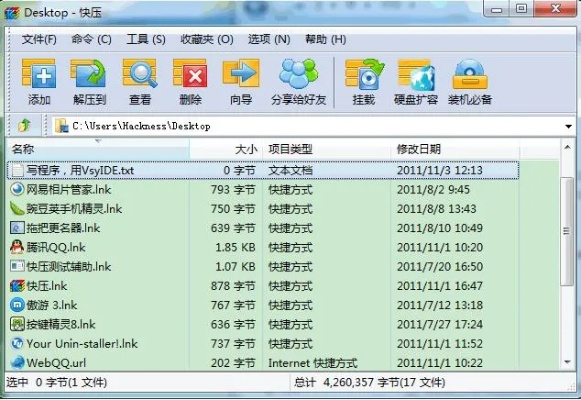The image size is (581, 400).
Task: Select the 快压.lnk shortcut icon
Action: coord(17,286)
